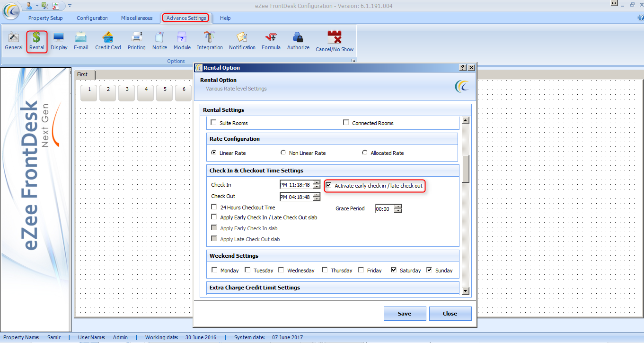Increase Check In time with spinner
644x343 pixels.
point(317,183)
